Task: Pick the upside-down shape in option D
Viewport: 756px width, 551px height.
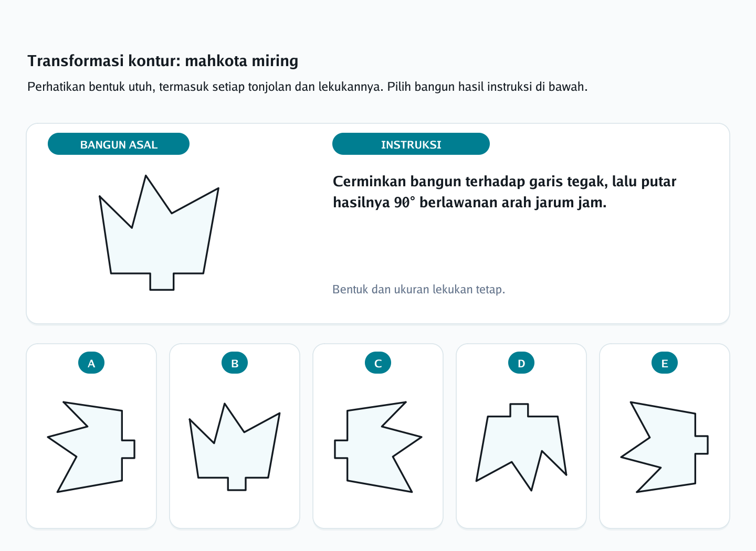Action: pyautogui.click(x=521, y=447)
